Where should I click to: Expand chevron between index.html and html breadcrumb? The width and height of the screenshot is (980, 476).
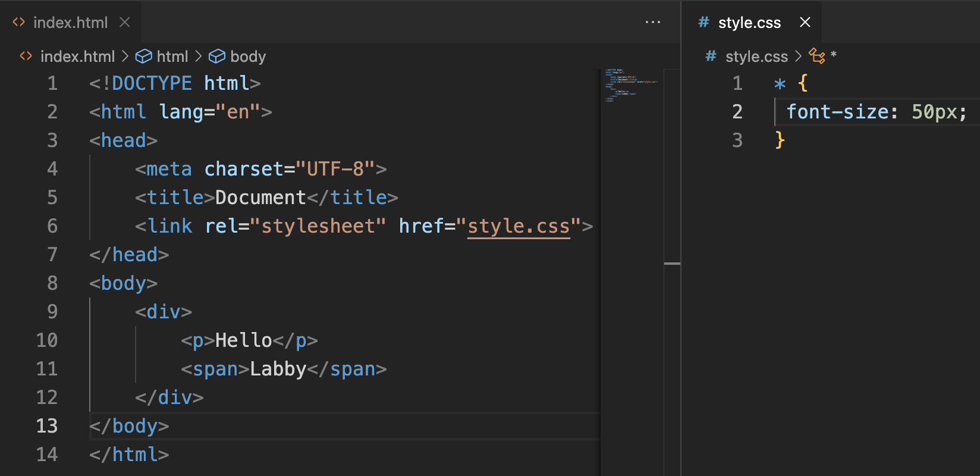(x=125, y=57)
